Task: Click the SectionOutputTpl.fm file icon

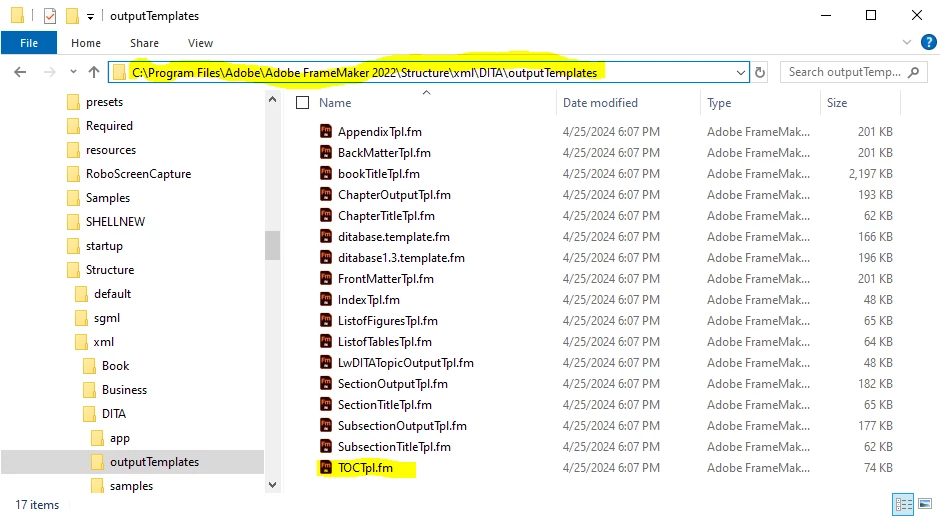Action: (x=326, y=384)
